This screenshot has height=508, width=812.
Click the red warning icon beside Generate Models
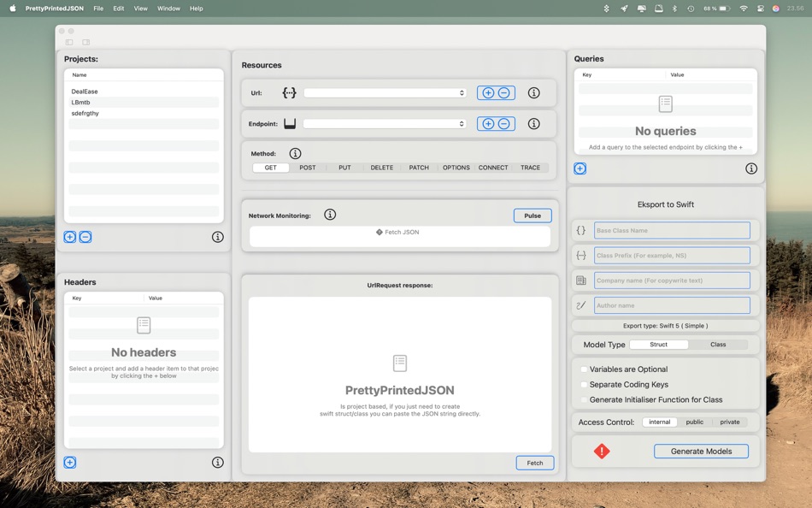coord(602,451)
